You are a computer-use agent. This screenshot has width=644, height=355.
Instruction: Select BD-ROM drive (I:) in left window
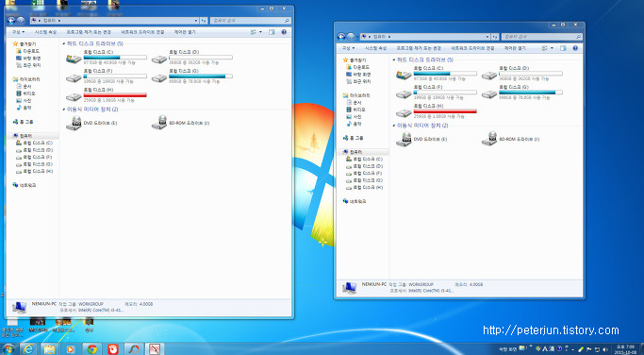click(x=181, y=123)
